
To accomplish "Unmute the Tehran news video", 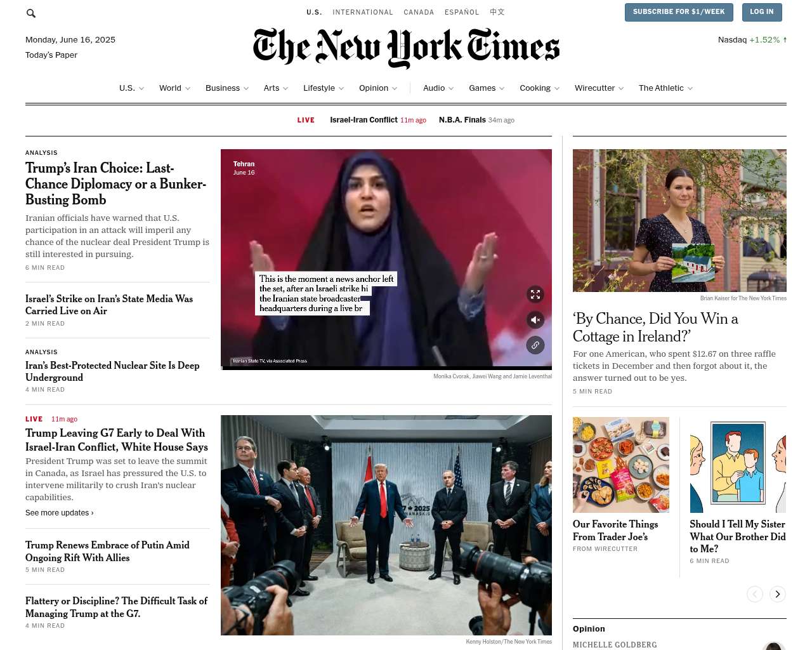I will coord(535,320).
